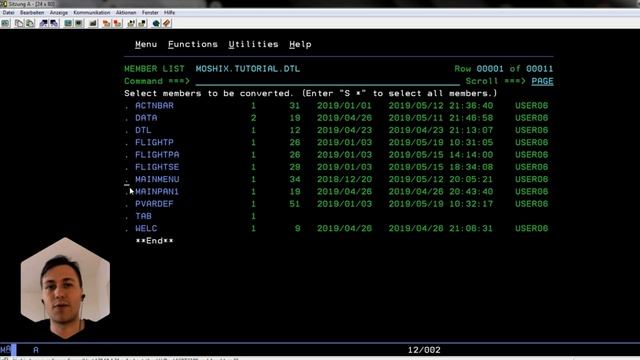Click the Record Macro toolbar icon
Screen dimensions: 640x360
click(x=106, y=23)
